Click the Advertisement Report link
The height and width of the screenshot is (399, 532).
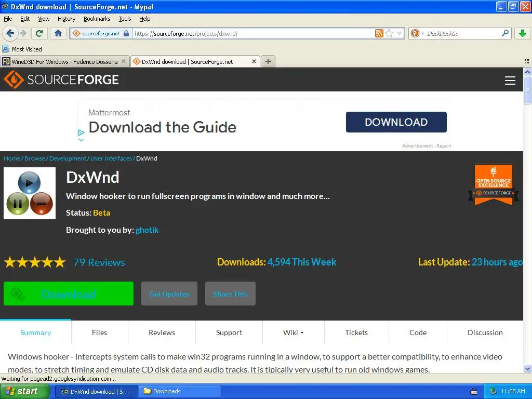pyautogui.click(x=427, y=145)
